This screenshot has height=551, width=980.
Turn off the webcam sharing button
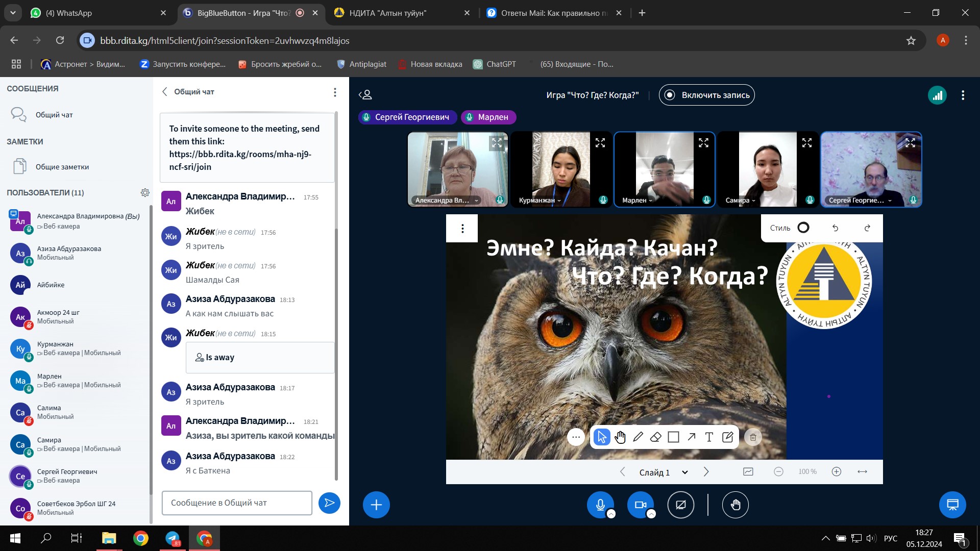(x=640, y=505)
